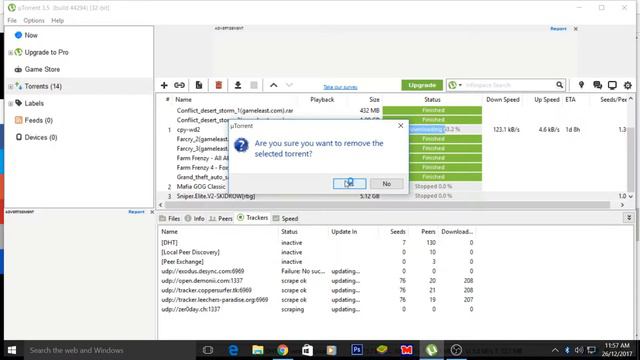Switch to the Files tab
Viewport: 640px width, 360px height.
tap(170, 218)
